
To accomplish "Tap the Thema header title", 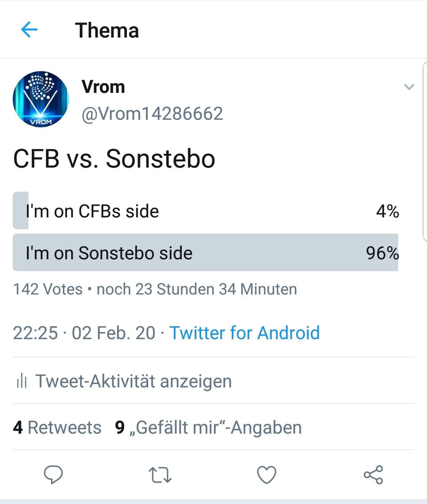I will click(x=107, y=30).
